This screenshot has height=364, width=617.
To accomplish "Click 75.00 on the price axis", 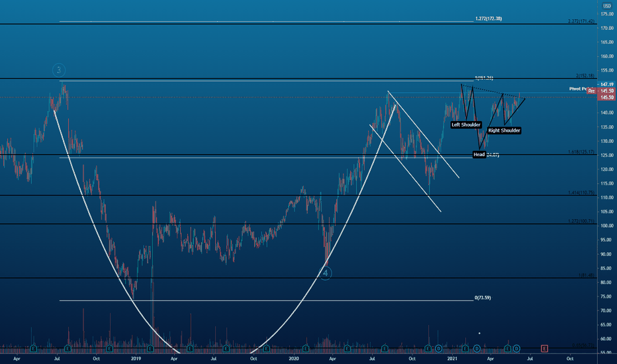I will [607, 296].
